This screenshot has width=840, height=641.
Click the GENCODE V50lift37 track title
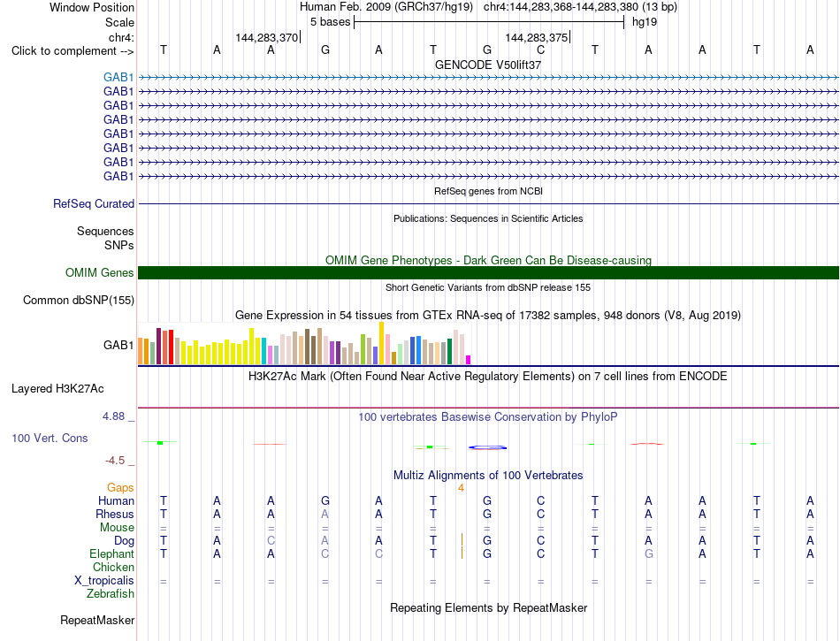(x=488, y=65)
